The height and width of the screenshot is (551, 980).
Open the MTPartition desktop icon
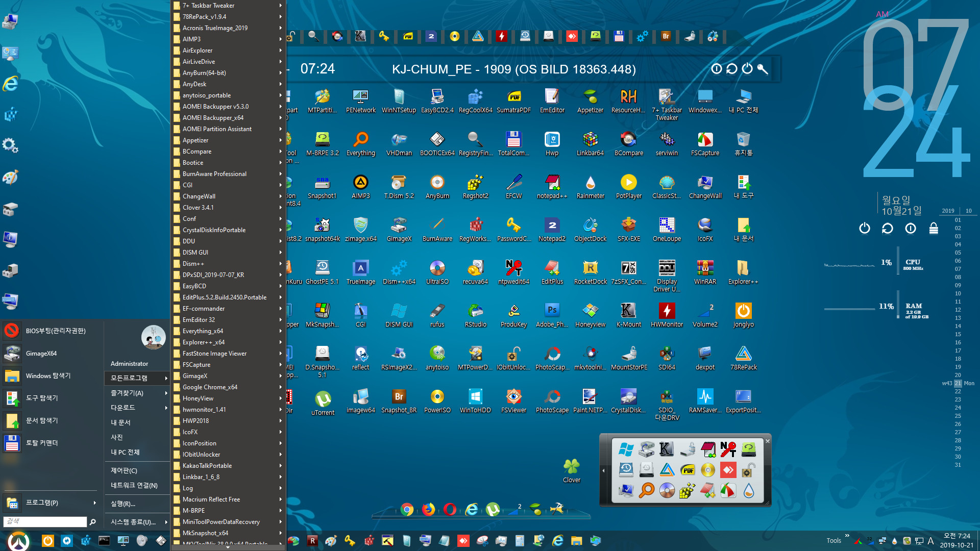coord(322,101)
